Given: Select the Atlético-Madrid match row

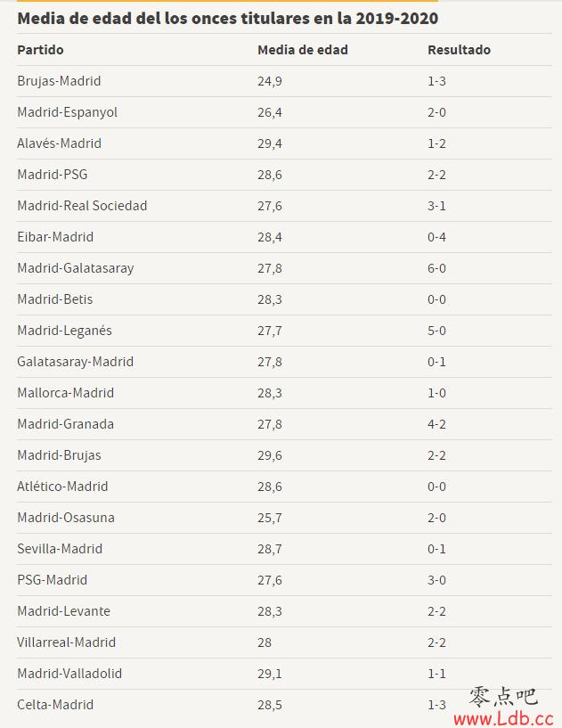Looking at the screenshot, I should click(x=284, y=487).
